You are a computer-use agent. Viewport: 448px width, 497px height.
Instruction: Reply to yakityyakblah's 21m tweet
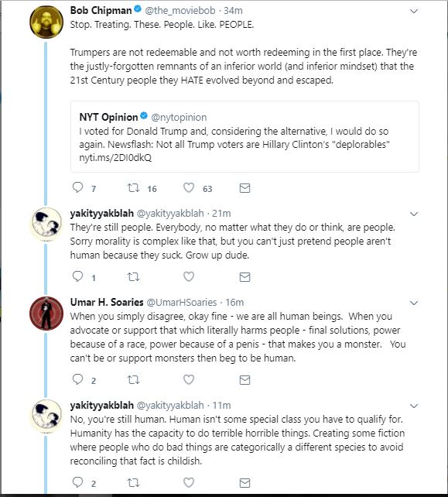coord(77,276)
